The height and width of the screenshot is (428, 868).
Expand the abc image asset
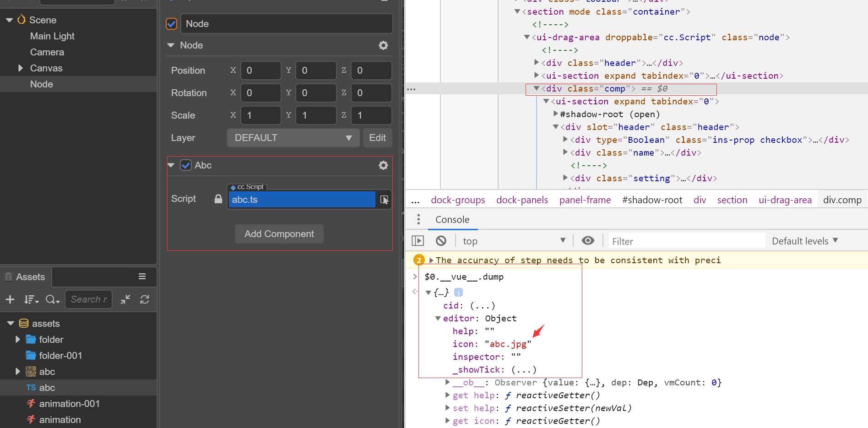point(17,372)
